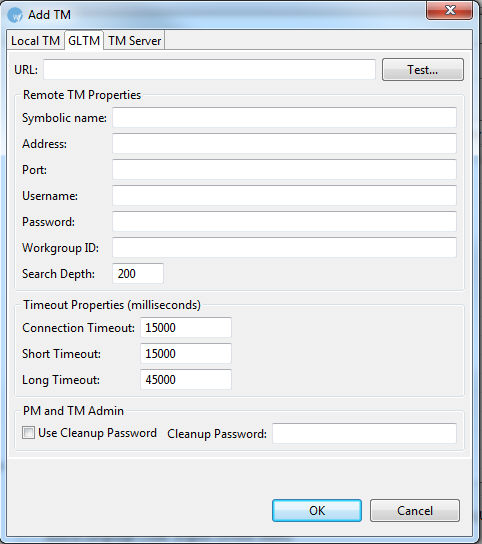Edit the Connection Timeout value
This screenshot has width=482, height=544.
(x=186, y=328)
